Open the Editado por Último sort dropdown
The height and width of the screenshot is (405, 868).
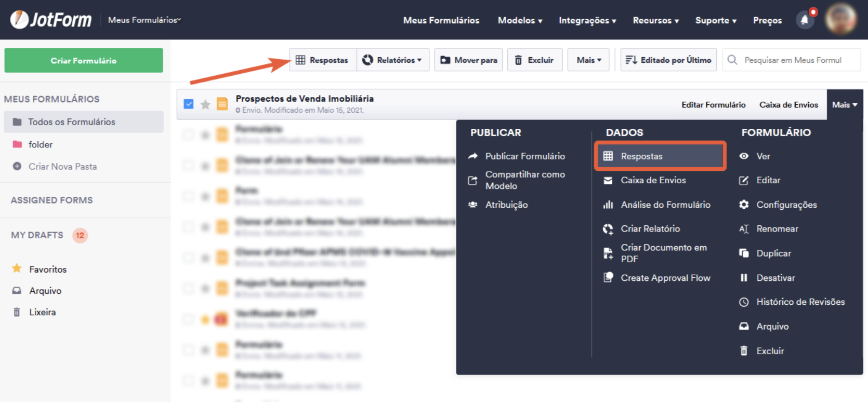pyautogui.click(x=668, y=60)
